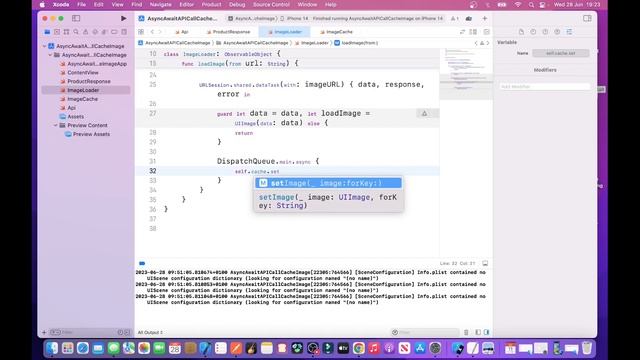Clear the console with trash icon

pos(466,333)
